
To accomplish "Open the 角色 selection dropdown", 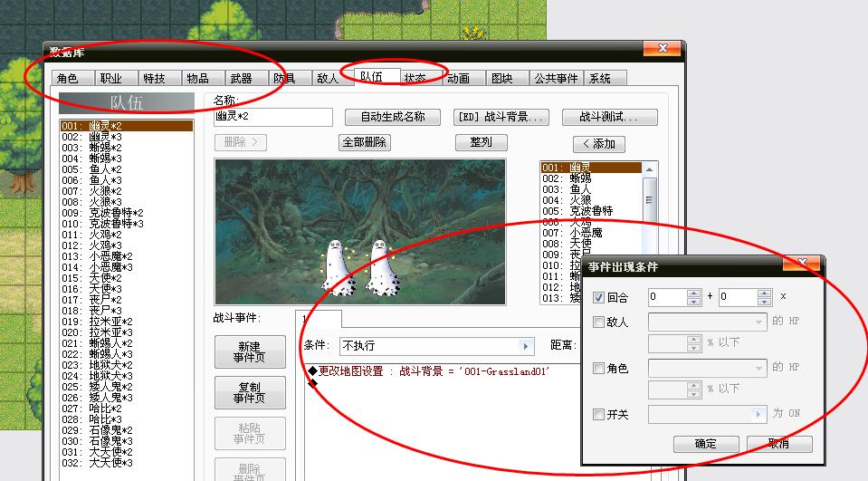I will pyautogui.click(x=758, y=368).
